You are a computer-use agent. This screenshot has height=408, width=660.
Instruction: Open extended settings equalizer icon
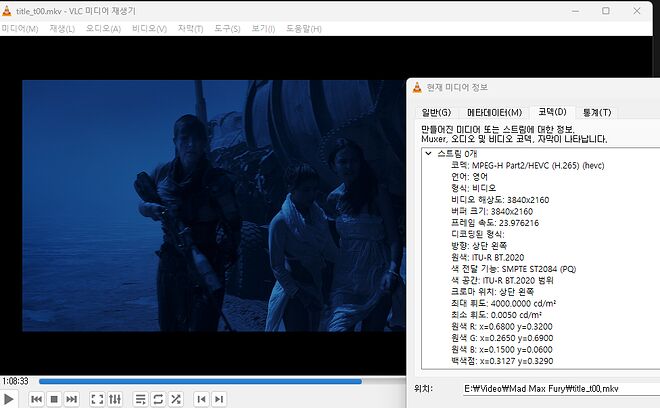115,399
